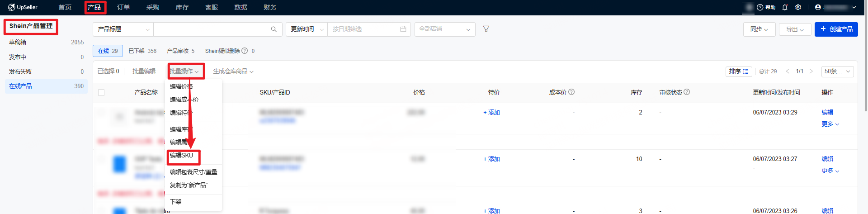This screenshot has width=868, height=214.
Task: Click the filter funnel icon
Action: 486,29
